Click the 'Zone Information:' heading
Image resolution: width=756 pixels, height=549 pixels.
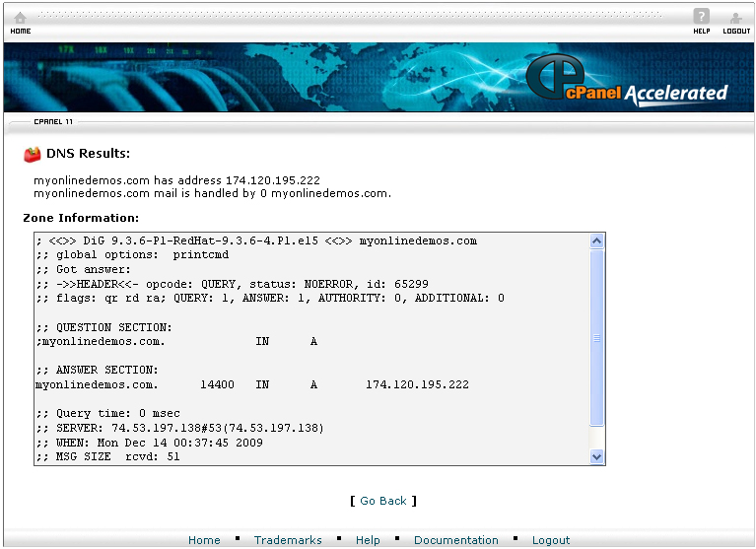81,218
